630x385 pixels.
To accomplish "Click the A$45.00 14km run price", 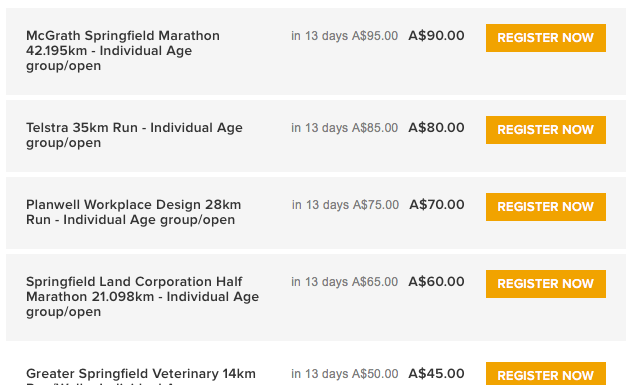I will coord(436,373).
